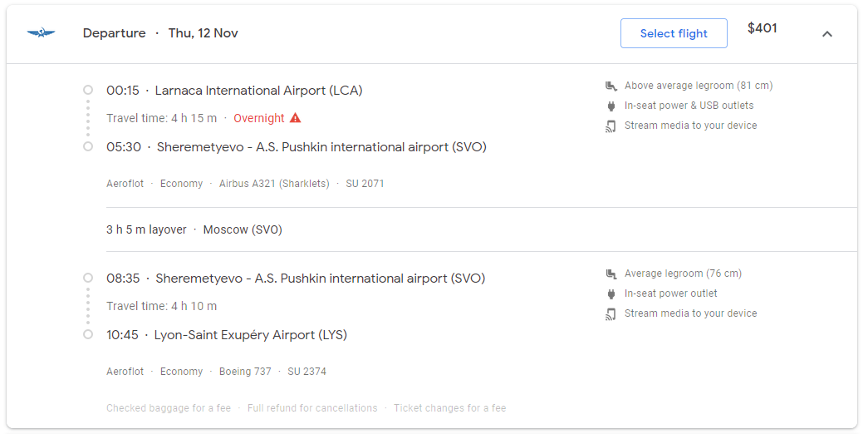Click the Larnaca departure stop circle at 00:15

87,90
